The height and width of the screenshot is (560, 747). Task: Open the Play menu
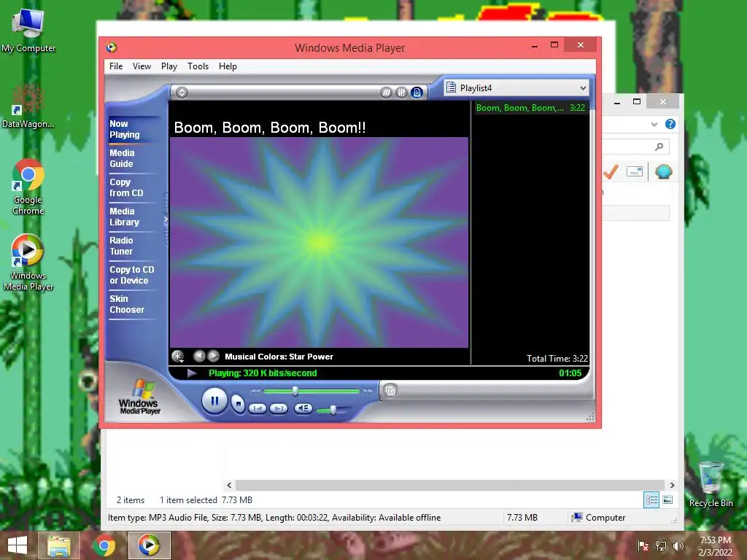point(169,66)
